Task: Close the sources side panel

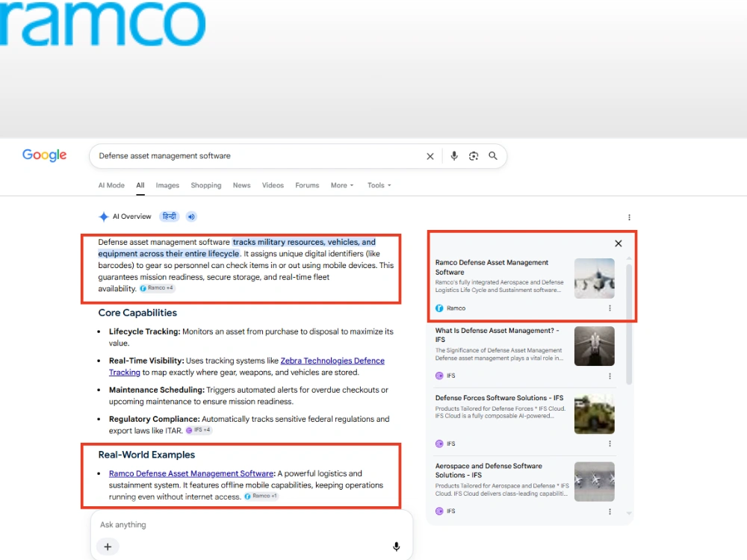Action: pyautogui.click(x=618, y=243)
